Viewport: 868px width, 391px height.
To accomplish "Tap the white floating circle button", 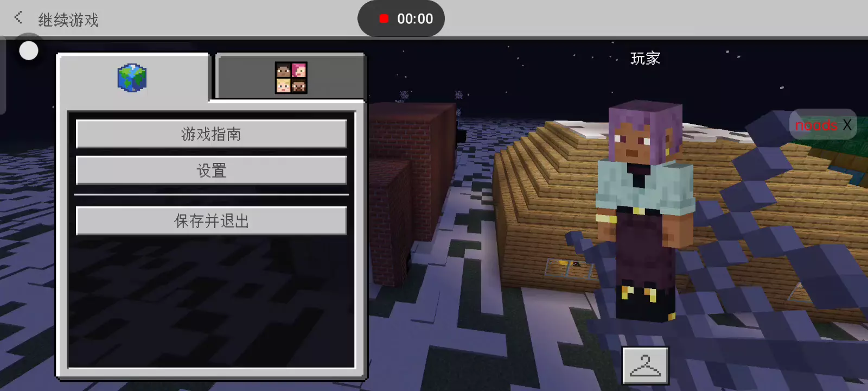I will (29, 51).
